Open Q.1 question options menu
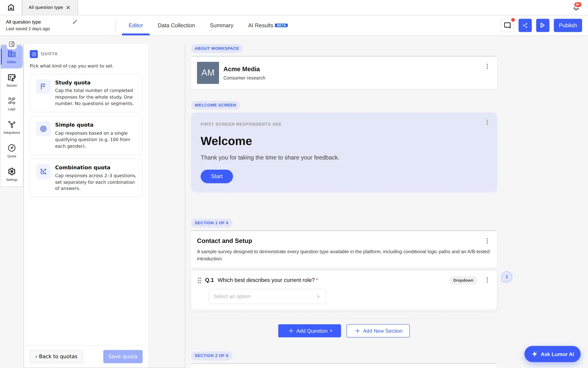 [487, 280]
